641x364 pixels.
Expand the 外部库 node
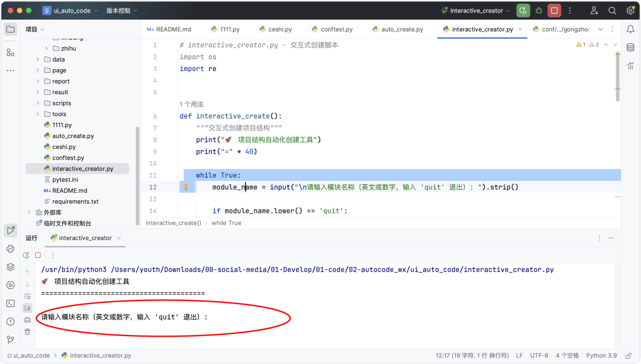click(29, 212)
